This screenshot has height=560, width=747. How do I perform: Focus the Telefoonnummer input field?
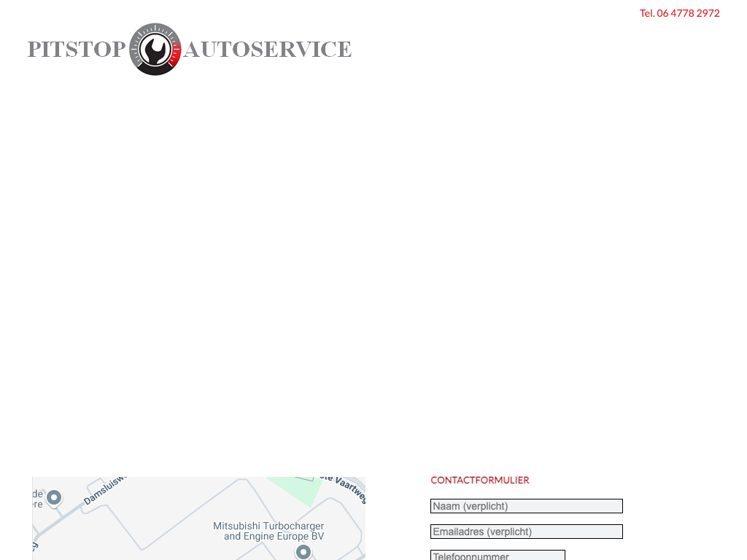498,555
